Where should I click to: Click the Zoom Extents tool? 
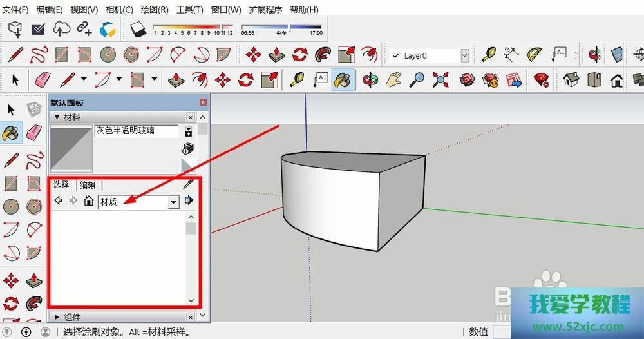[440, 80]
